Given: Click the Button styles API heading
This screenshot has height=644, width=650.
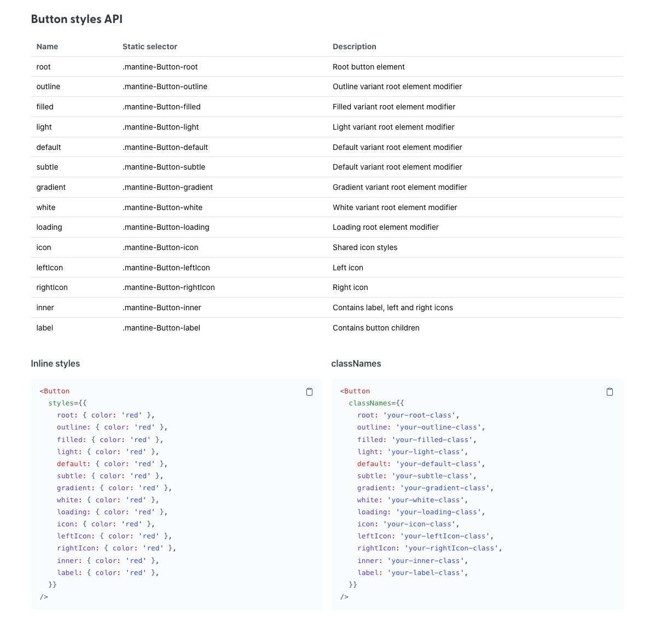Looking at the screenshot, I should click(77, 19).
